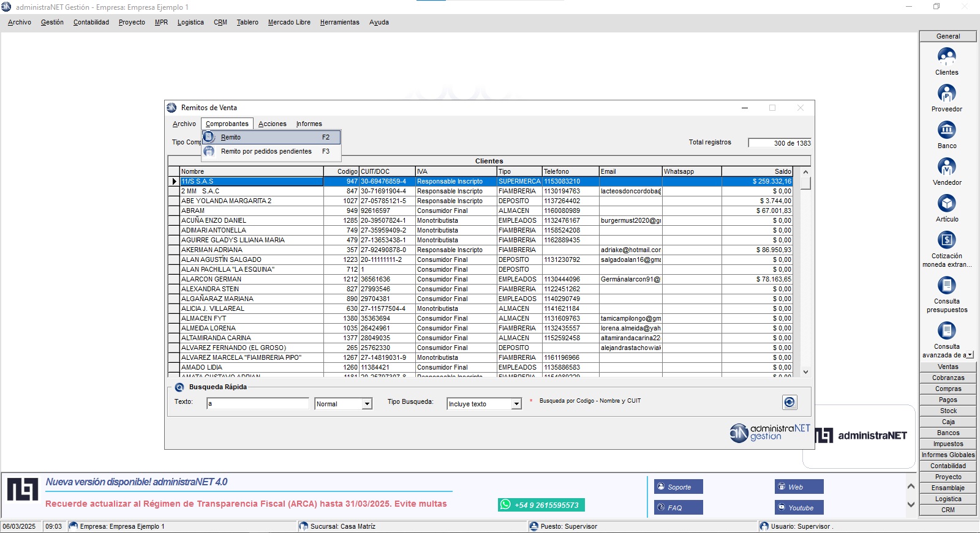Expand the Stock sidebar section
Viewport: 980px width, 533px height.
pyautogui.click(x=948, y=411)
